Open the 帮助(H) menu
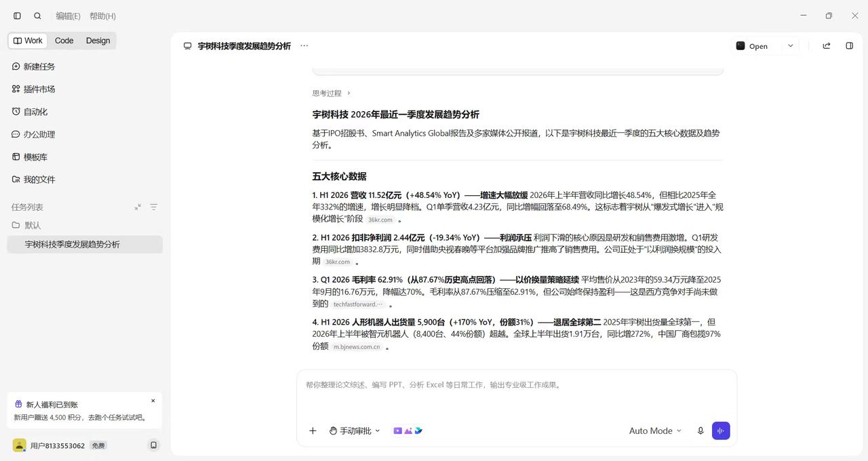Screen dimensions: 868x461 tap(102, 16)
